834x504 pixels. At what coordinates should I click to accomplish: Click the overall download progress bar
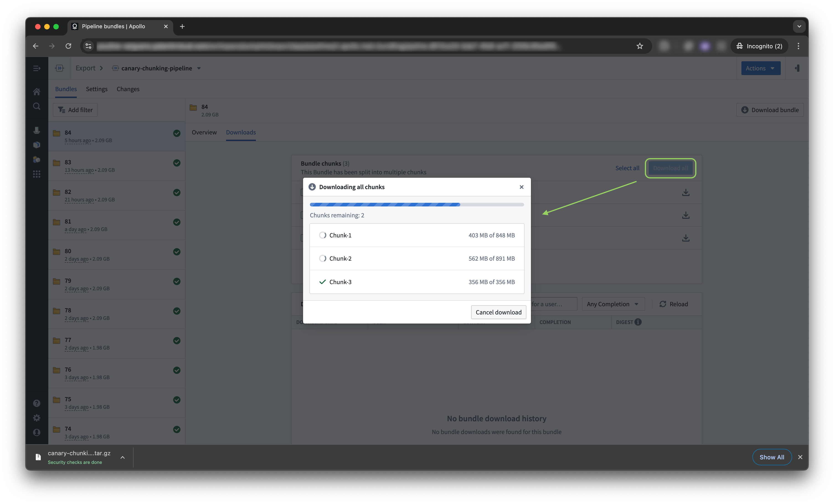(417, 204)
